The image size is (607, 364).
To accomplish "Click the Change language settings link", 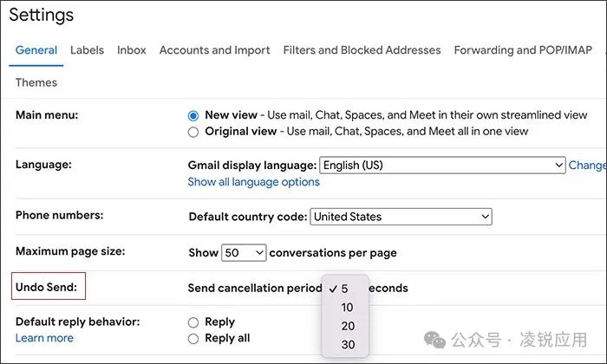I will point(586,166).
